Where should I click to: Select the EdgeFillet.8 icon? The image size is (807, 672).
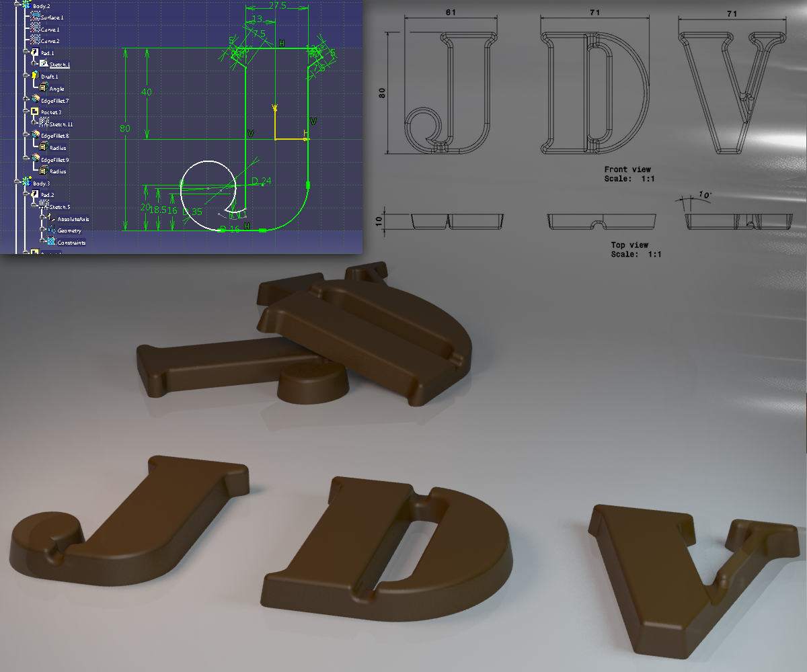pyautogui.click(x=35, y=135)
